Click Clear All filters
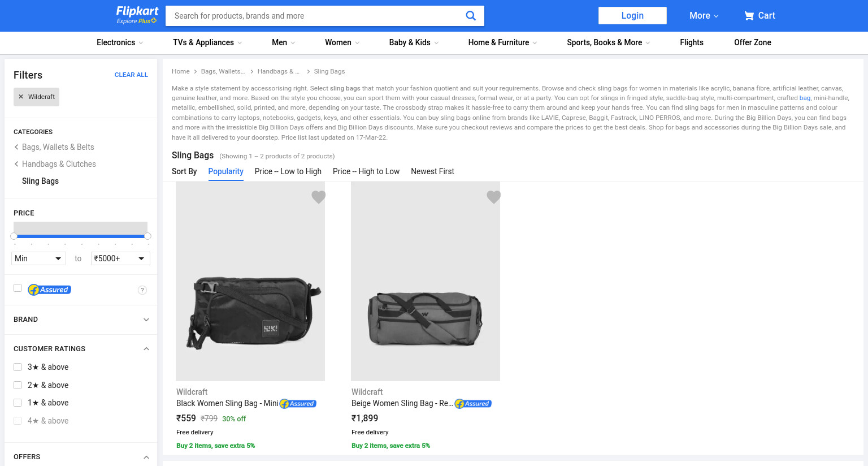The width and height of the screenshot is (868, 466). point(131,75)
